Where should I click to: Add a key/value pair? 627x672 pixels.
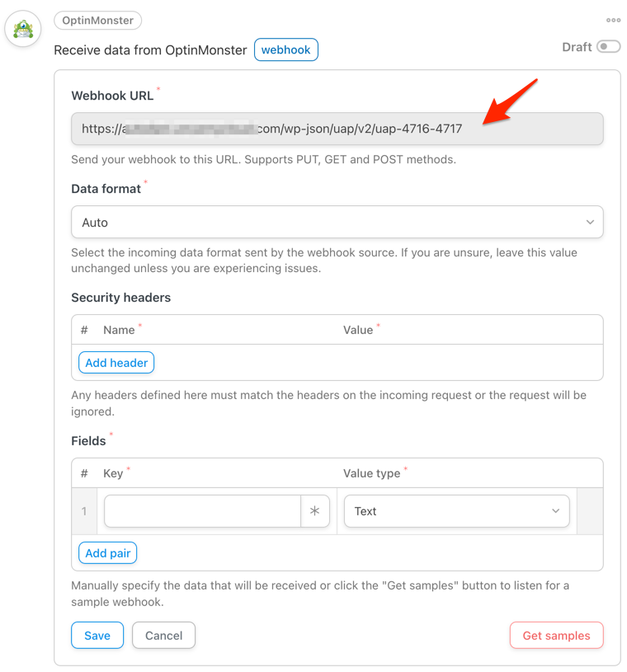pos(107,553)
